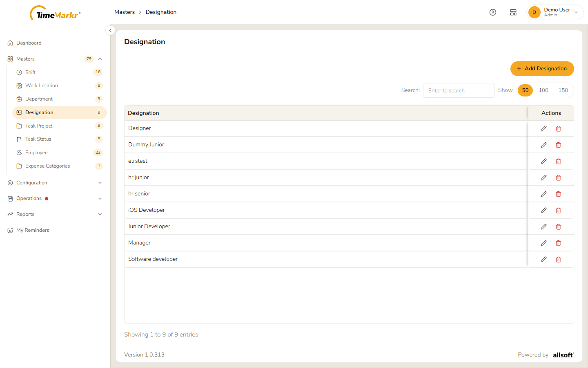The height and width of the screenshot is (368, 588).
Task: Go to the Shift master
Action: [60, 72]
